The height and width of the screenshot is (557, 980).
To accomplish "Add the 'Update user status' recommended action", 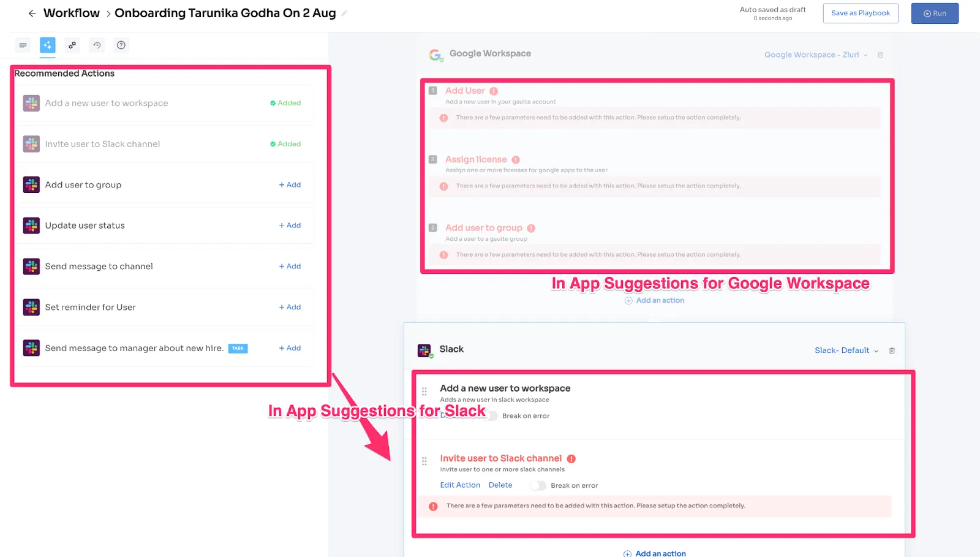I will coord(290,225).
